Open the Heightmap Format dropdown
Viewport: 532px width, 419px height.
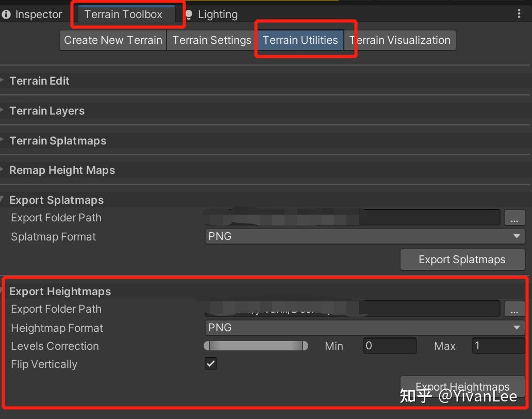tap(364, 327)
